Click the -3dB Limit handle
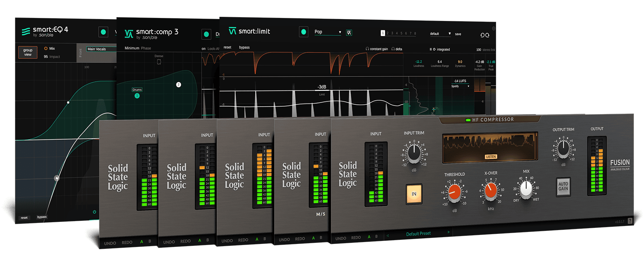The image size is (644, 266). pos(322,88)
